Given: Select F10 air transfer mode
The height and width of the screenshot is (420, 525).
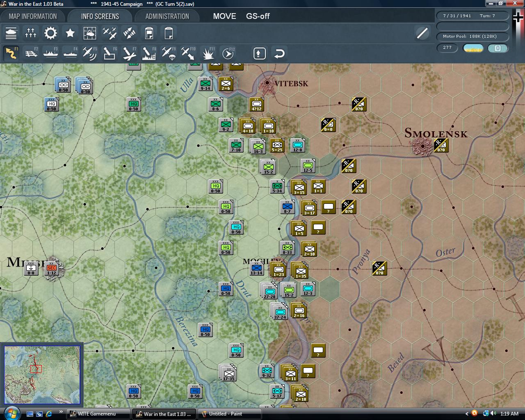Looking at the screenshot, I should click(x=188, y=53).
